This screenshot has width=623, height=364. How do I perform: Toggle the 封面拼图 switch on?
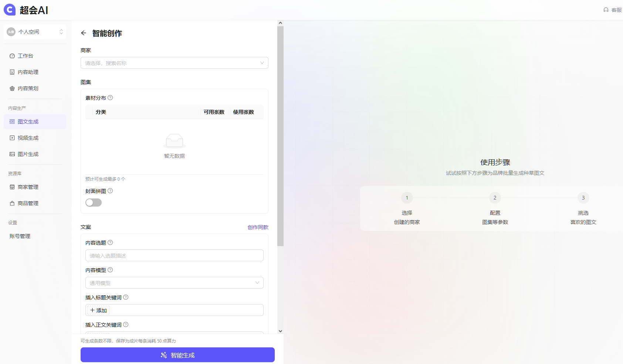coord(94,203)
